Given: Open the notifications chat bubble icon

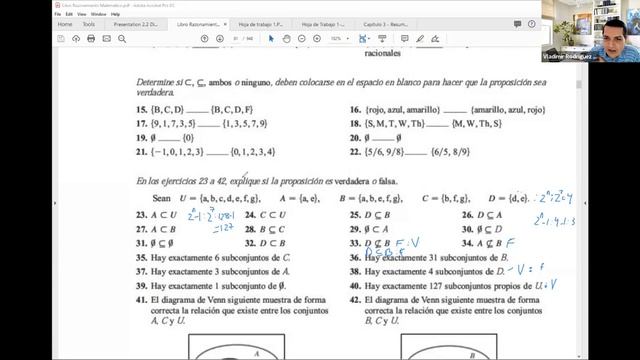Looking at the screenshot, I should (518, 24).
